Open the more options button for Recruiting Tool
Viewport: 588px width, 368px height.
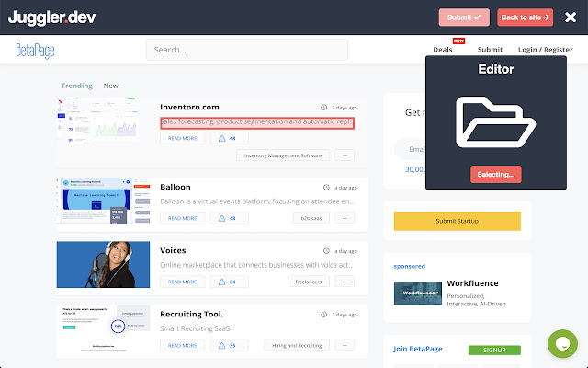[345, 346]
